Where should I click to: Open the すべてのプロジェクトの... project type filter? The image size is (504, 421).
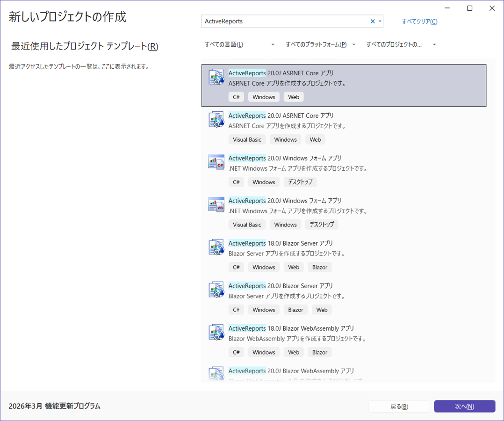(x=401, y=44)
